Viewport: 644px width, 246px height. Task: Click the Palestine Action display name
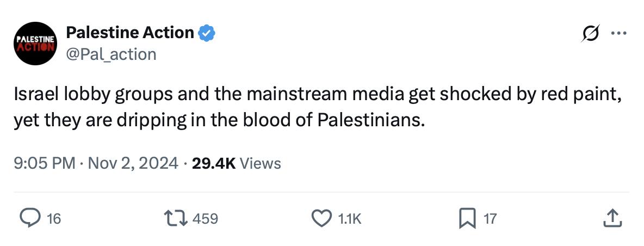(x=130, y=33)
